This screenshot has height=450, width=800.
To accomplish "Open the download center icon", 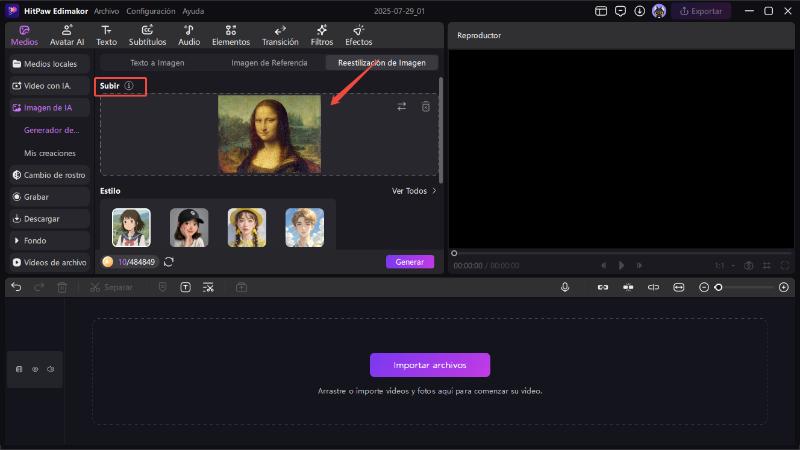I will click(x=639, y=11).
